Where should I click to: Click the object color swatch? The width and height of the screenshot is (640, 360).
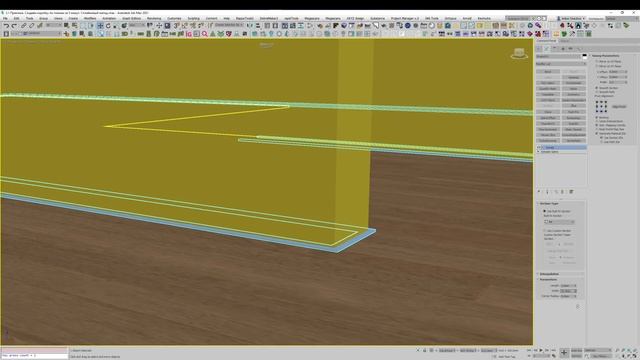click(584, 56)
